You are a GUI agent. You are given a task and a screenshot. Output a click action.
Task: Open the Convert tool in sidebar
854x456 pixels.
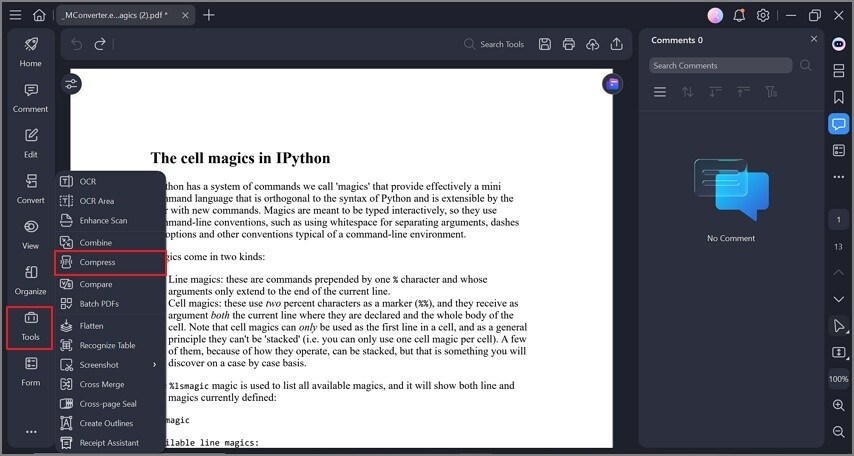coord(30,189)
